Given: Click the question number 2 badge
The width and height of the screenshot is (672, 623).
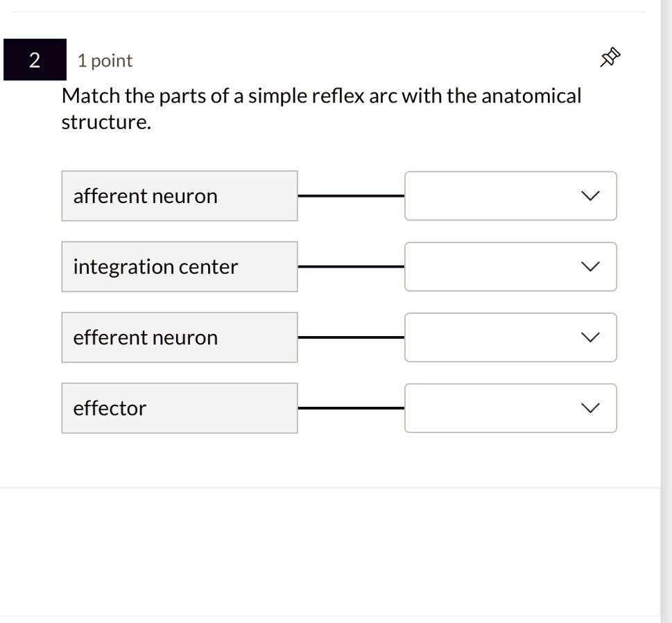Looking at the screenshot, I should (x=35, y=60).
